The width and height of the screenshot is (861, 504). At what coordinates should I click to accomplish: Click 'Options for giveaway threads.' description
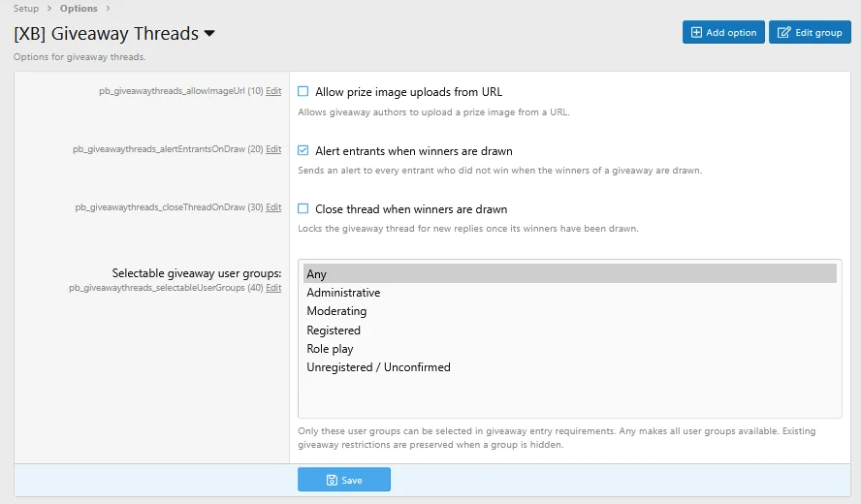coord(80,56)
